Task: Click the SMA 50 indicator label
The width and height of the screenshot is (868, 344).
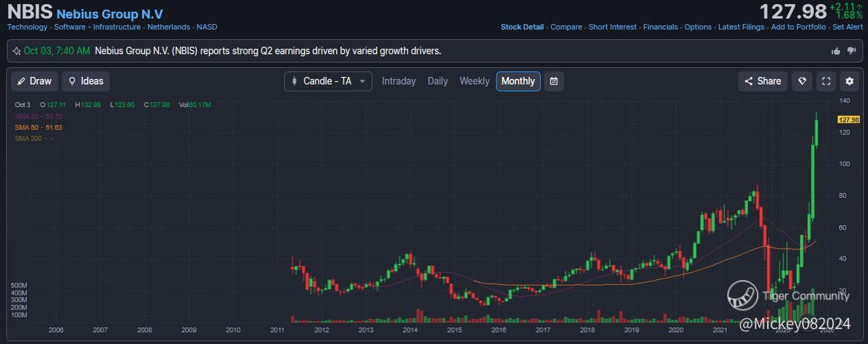Action: (38, 128)
